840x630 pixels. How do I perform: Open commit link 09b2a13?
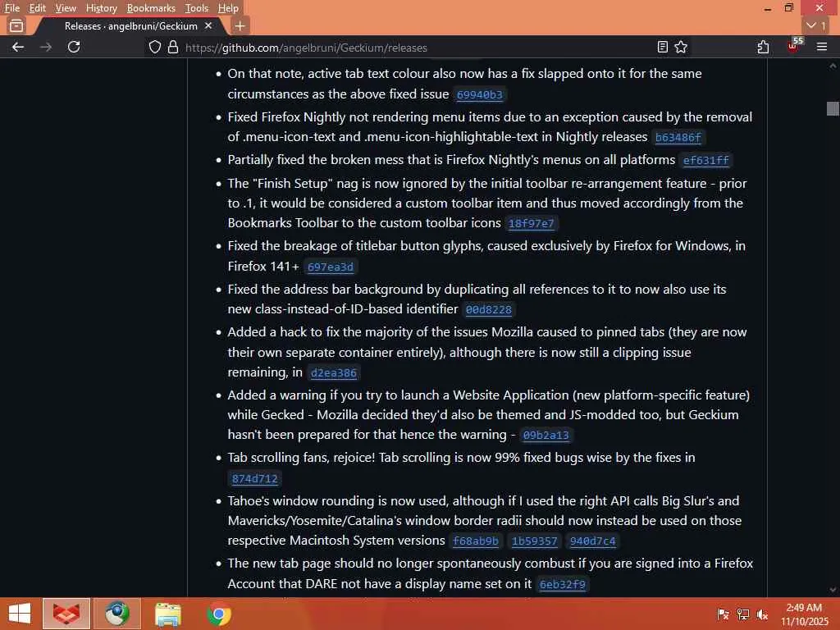546,435
